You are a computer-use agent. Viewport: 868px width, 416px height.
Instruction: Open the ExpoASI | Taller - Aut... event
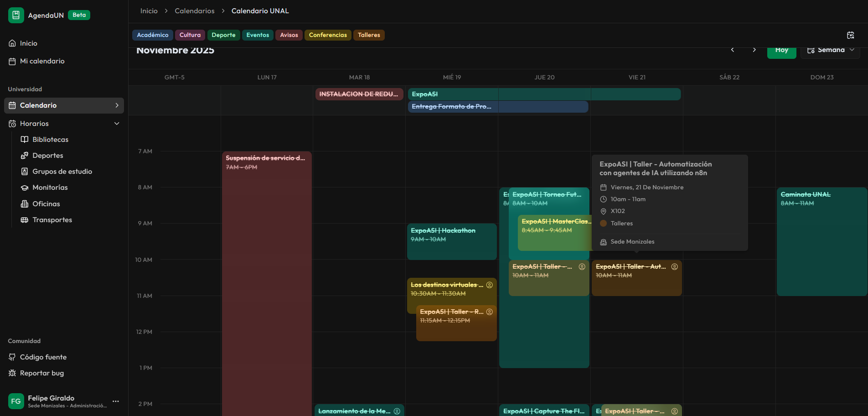tap(637, 278)
